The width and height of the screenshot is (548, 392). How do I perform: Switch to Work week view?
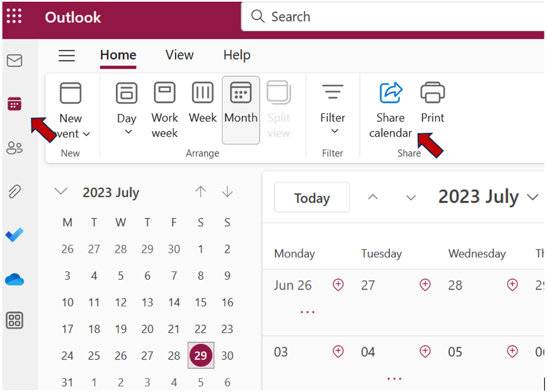point(165,109)
